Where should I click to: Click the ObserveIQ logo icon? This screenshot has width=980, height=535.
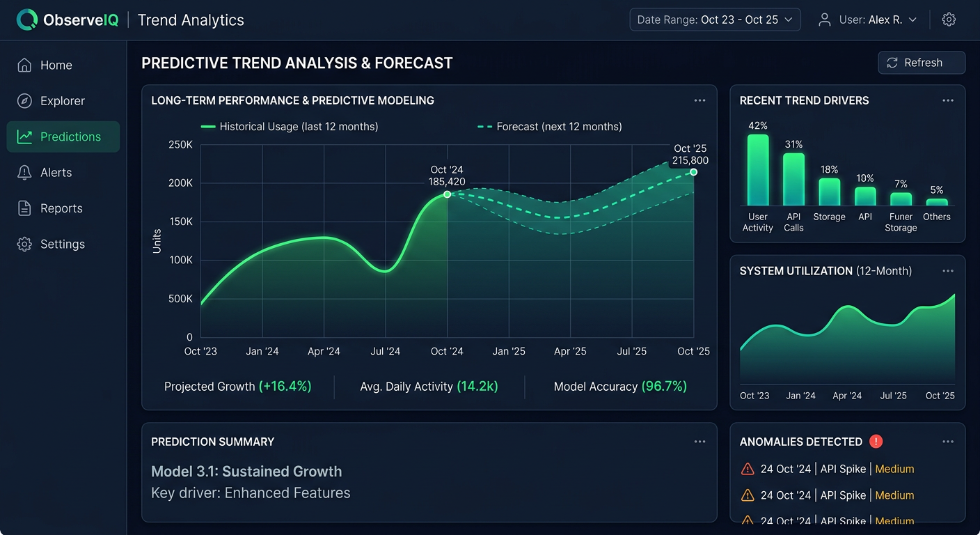pos(27,19)
